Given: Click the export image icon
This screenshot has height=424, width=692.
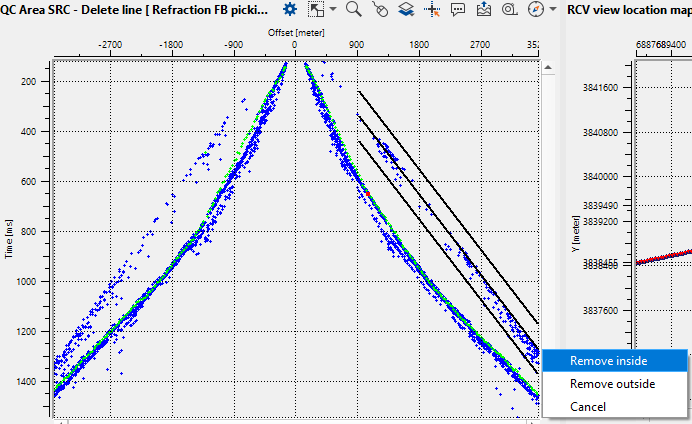Looking at the screenshot, I should coord(484,9).
